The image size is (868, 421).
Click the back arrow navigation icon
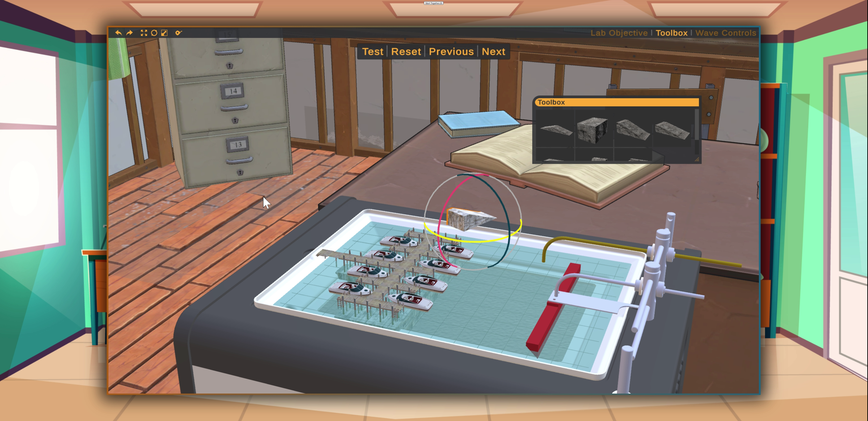click(x=118, y=33)
